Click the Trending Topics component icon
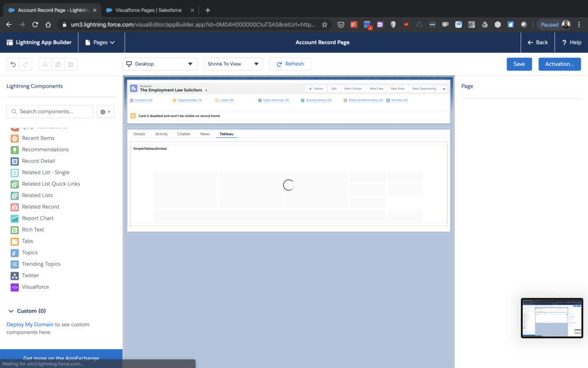Image resolution: width=588 pixels, height=368 pixels. pyautogui.click(x=15, y=264)
